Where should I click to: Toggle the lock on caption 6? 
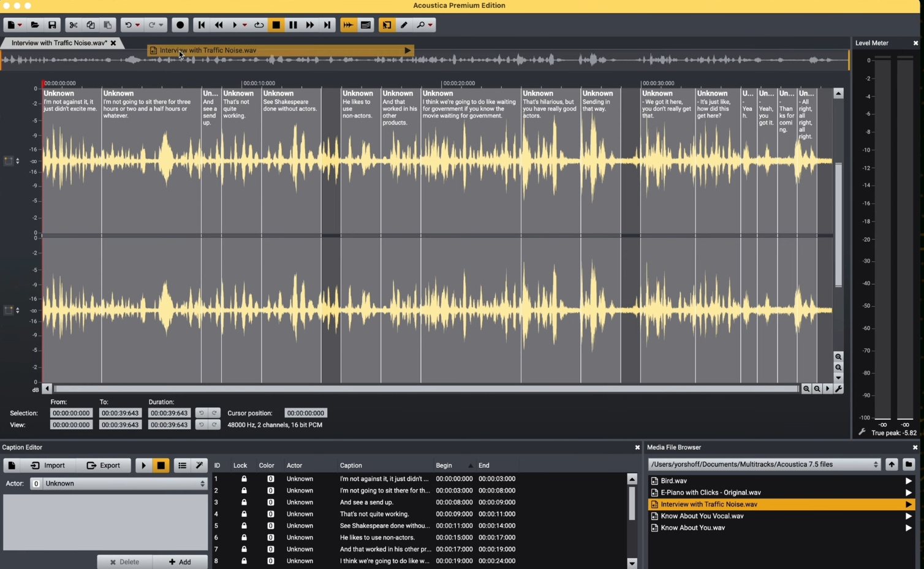click(244, 538)
